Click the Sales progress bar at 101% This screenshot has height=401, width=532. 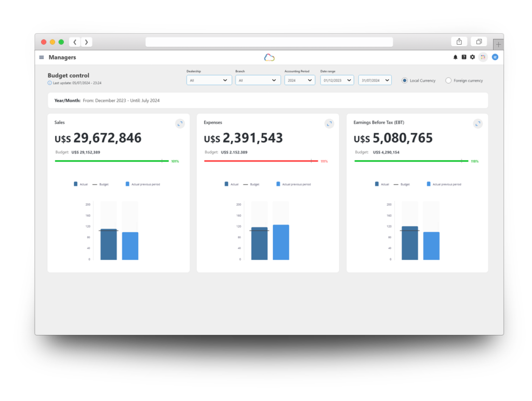pos(112,161)
